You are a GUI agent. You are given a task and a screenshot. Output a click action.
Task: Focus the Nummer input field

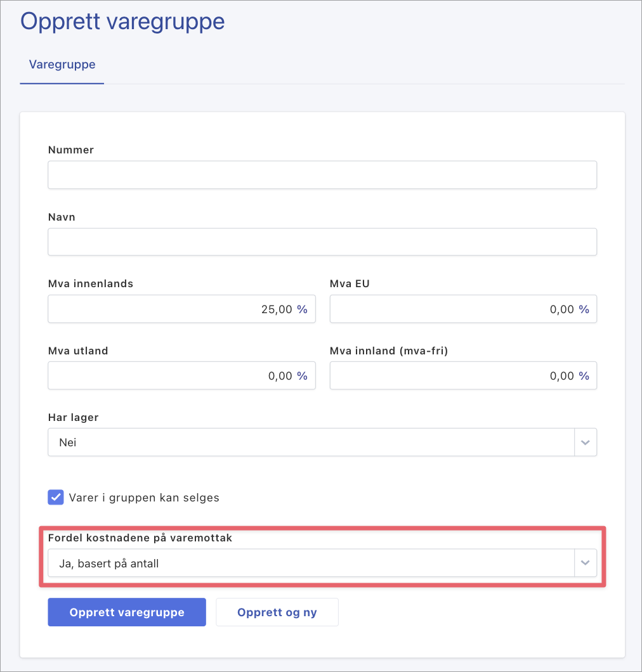(x=322, y=175)
